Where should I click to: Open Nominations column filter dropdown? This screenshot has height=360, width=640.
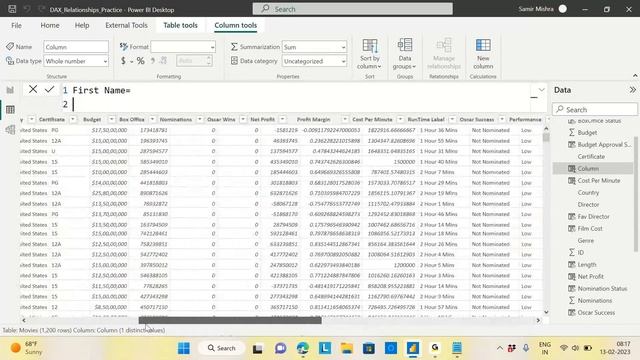200,120
